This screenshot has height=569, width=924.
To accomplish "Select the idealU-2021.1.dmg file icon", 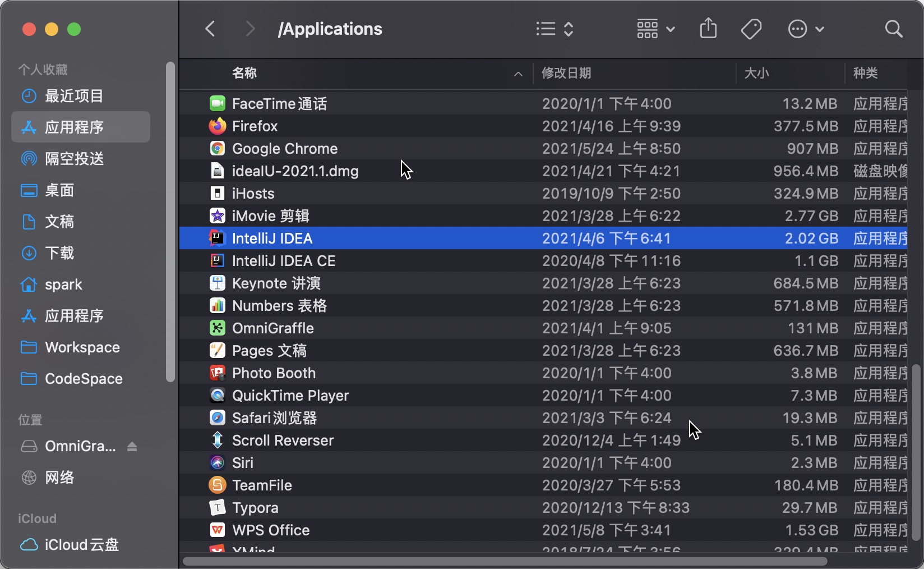I will point(218,171).
